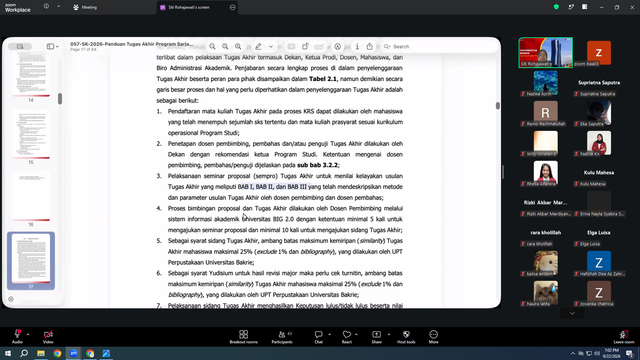Screen dimensions: 640x360
Task: Open the React menu
Action: [x=347, y=336]
